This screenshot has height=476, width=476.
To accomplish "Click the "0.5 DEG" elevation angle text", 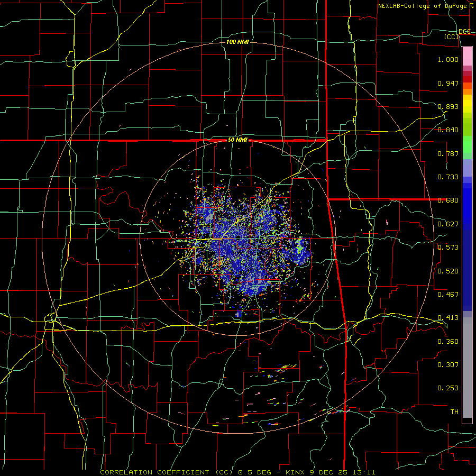I will (255, 472).
